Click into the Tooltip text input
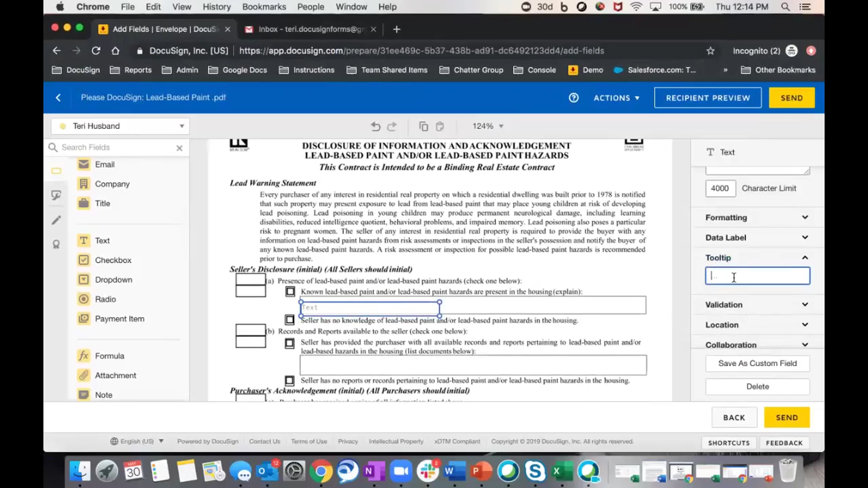 (757, 276)
